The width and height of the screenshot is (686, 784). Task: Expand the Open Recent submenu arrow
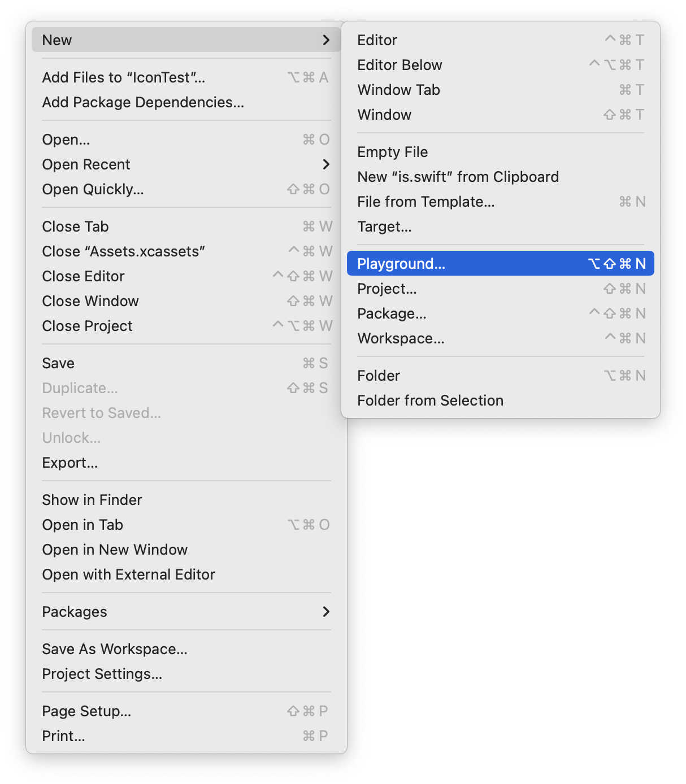(x=325, y=164)
